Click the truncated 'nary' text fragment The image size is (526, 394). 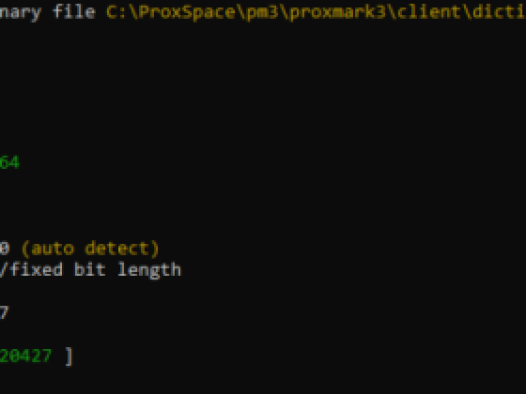(21, 13)
